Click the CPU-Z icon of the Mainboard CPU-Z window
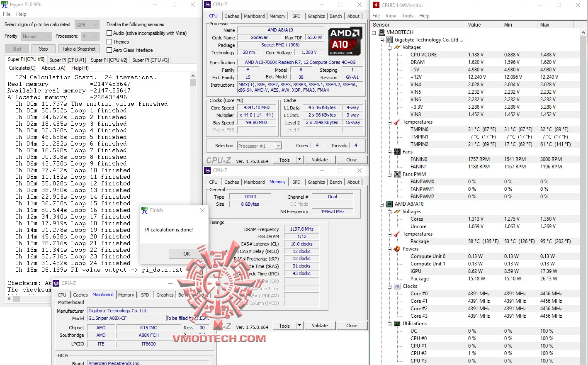 (x=56, y=283)
